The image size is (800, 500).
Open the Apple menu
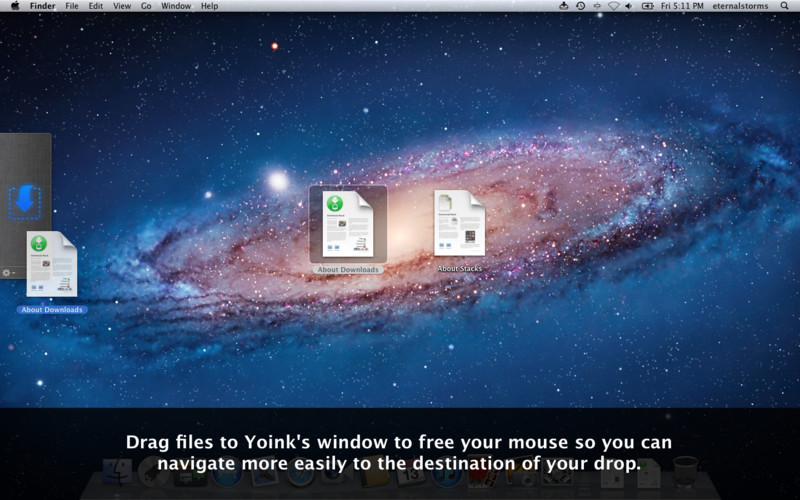click(x=14, y=6)
